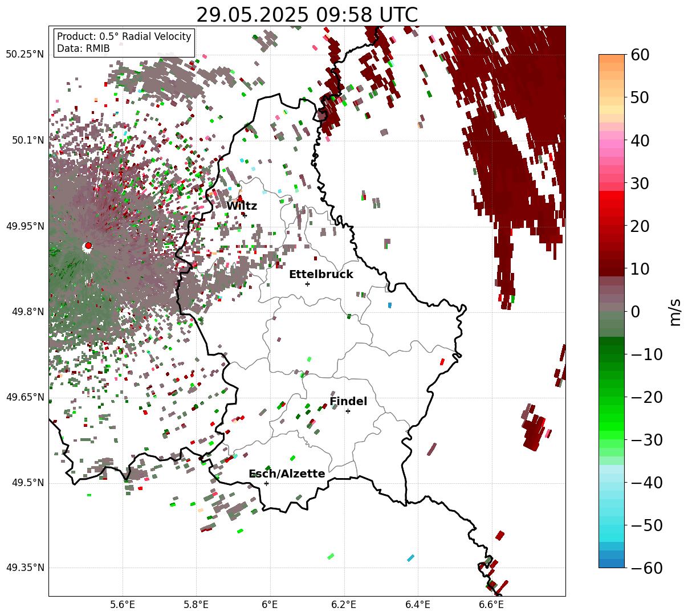The width and height of the screenshot is (688, 616).
Task: Click the colorbar −60 tick label
Action: [x=646, y=568]
